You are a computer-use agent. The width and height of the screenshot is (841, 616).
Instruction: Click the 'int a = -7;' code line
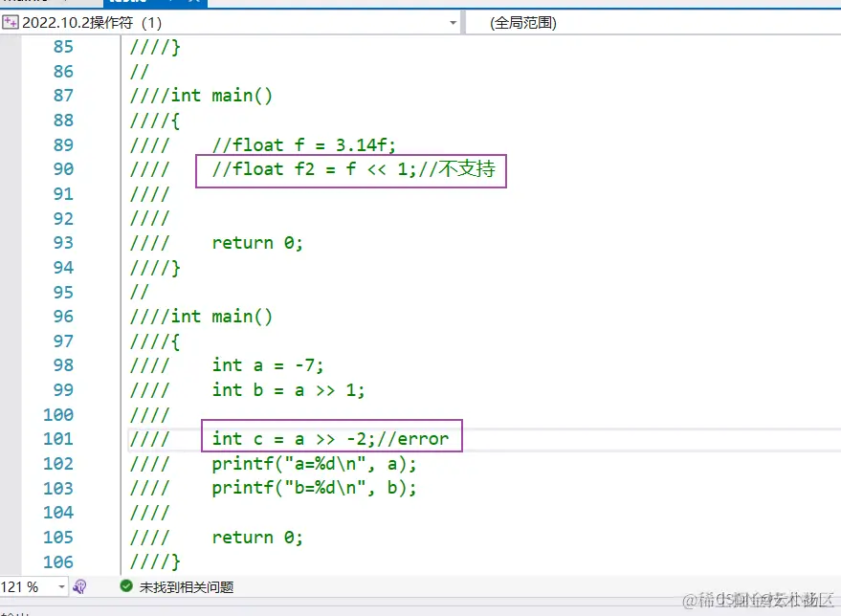(x=268, y=365)
